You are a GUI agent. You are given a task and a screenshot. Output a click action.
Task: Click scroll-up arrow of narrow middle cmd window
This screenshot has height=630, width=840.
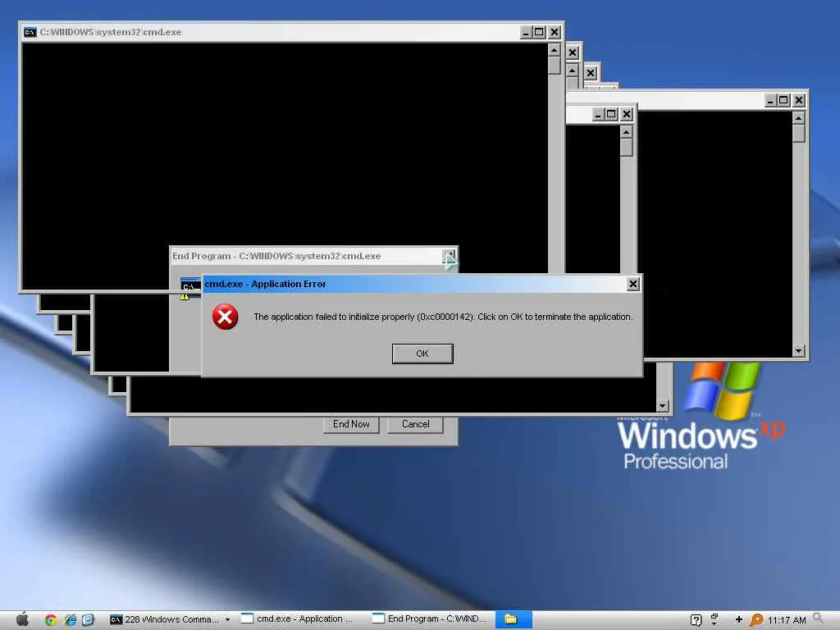coord(626,132)
